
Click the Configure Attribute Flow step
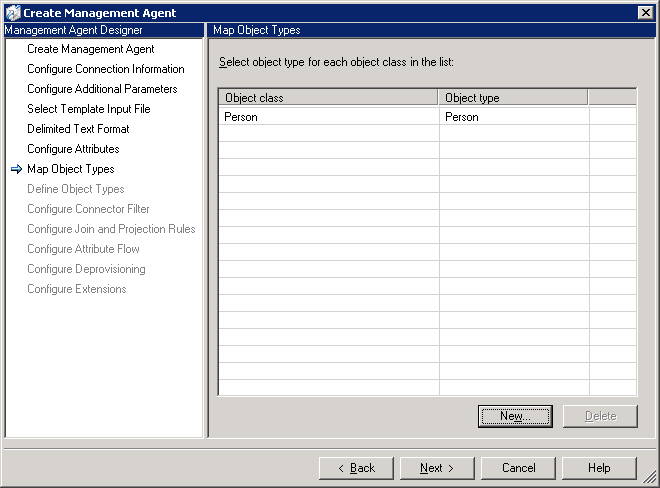point(83,249)
